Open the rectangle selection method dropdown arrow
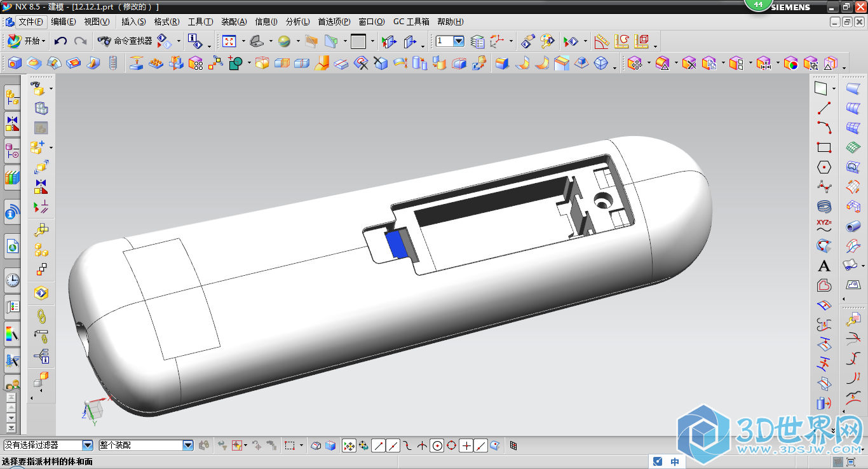This screenshot has height=469, width=868. pos(301,445)
